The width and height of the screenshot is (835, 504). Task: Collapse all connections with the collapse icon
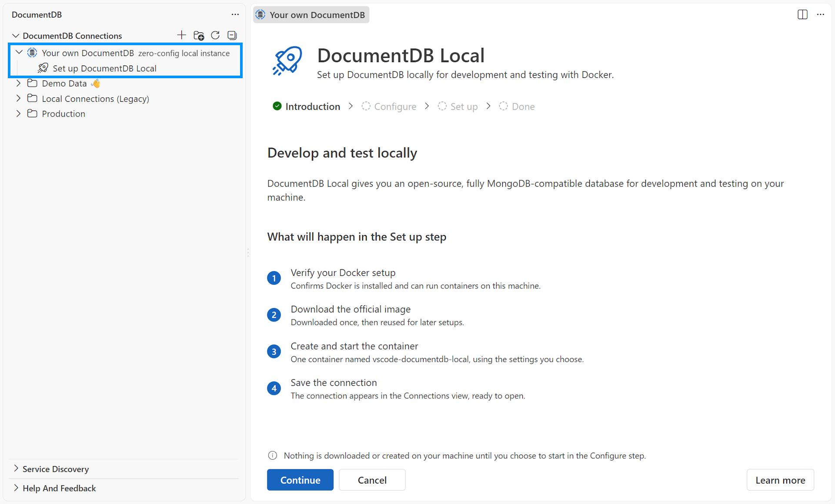[232, 35]
